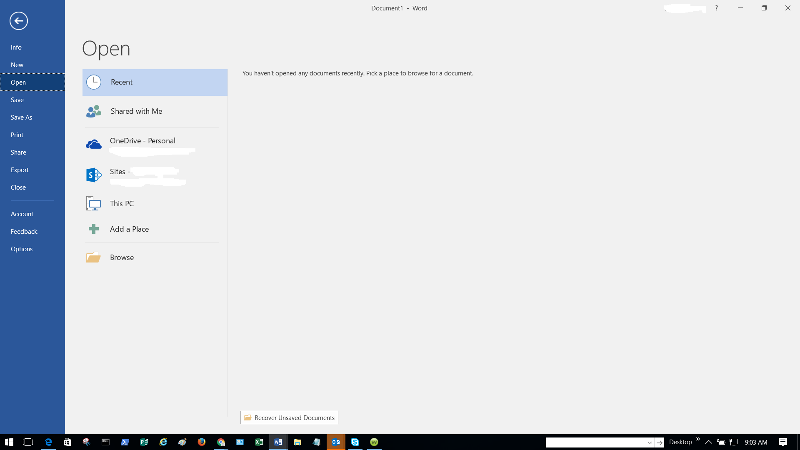Viewport: 800px width, 450px height.
Task: Open Publisher from the taskbar
Action: point(144,442)
